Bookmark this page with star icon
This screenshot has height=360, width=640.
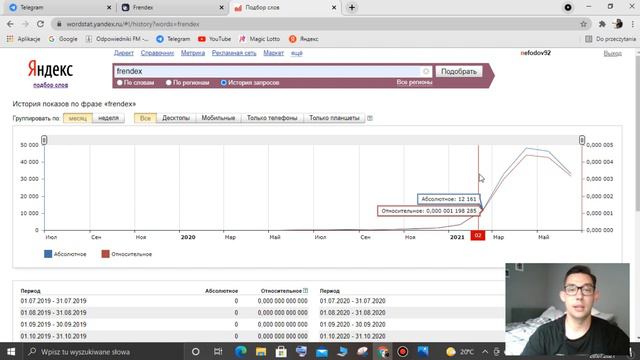point(583,24)
